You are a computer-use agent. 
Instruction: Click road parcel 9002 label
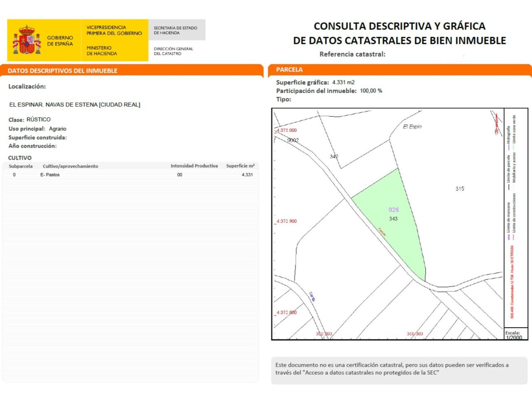pyautogui.click(x=293, y=140)
